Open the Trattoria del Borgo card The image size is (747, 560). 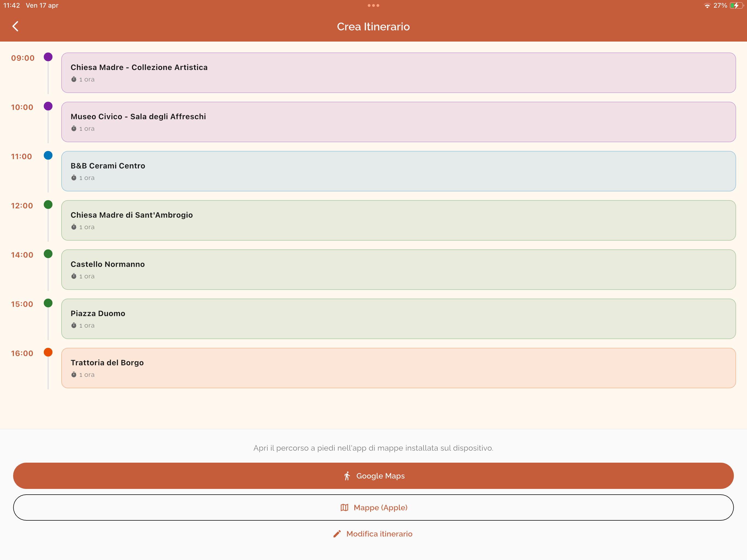point(398,368)
